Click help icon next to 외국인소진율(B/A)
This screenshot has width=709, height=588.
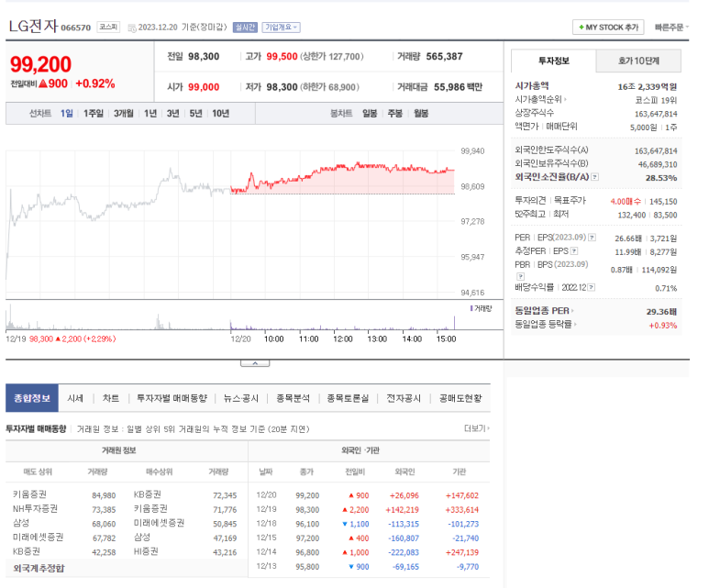[x=595, y=177]
